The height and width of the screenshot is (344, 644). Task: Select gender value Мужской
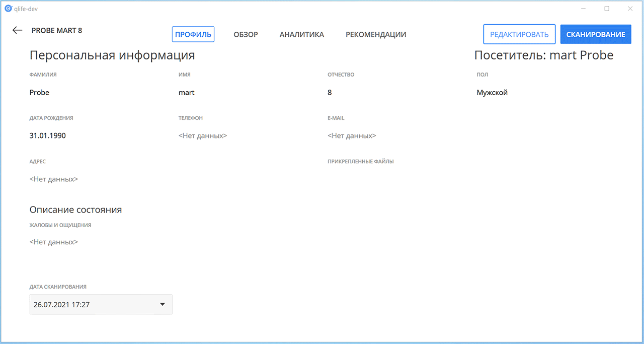492,93
